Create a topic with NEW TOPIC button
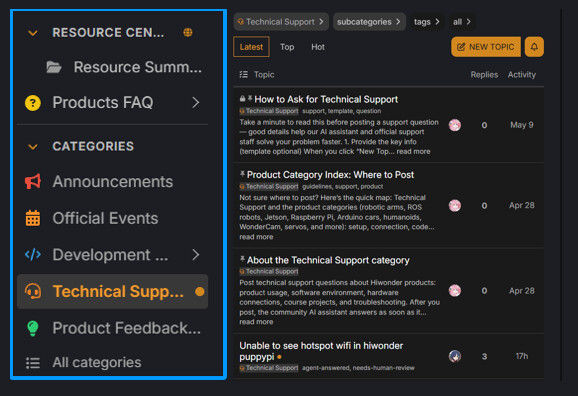The image size is (578, 396). coord(486,47)
